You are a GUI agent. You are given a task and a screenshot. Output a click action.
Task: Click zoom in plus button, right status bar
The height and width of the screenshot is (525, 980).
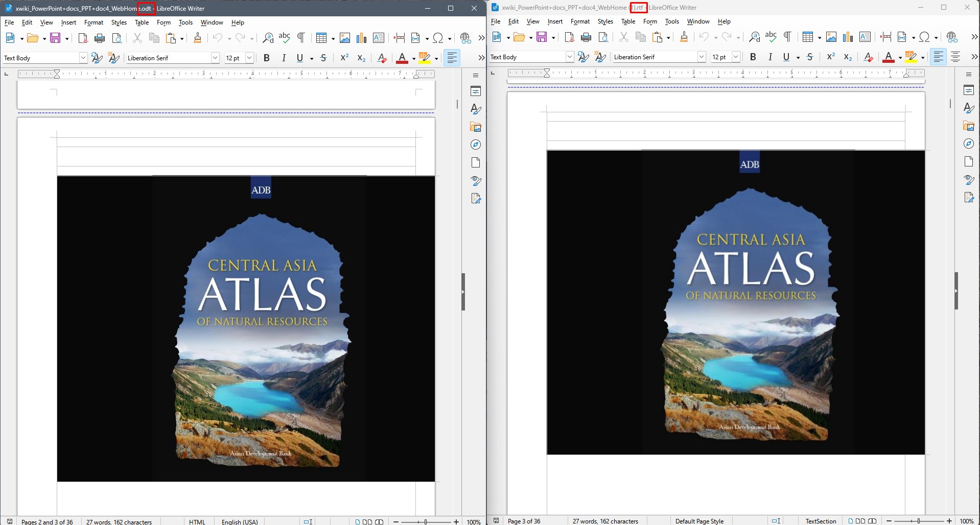pos(949,521)
